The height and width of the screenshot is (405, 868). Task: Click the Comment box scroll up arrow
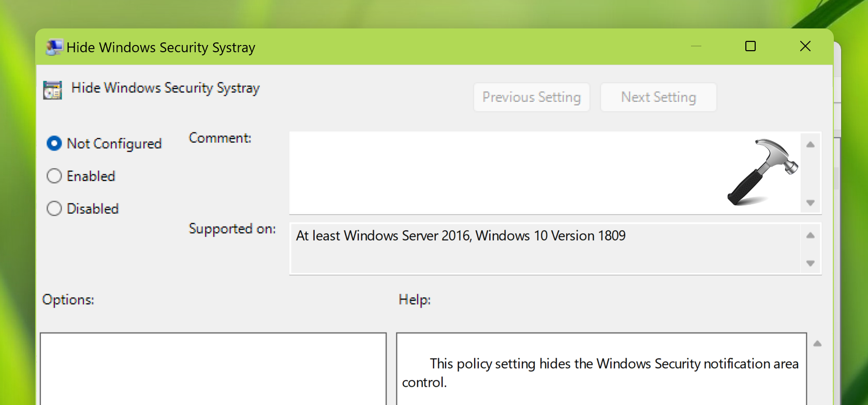click(811, 144)
